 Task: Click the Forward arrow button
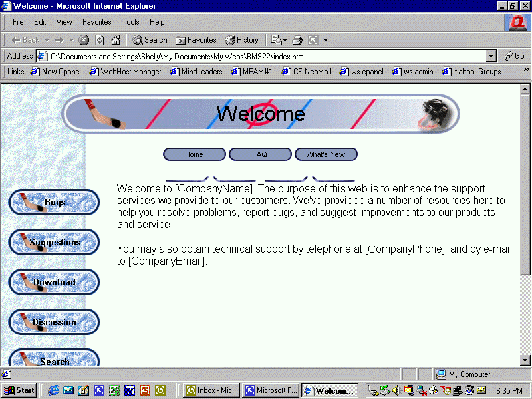point(59,40)
